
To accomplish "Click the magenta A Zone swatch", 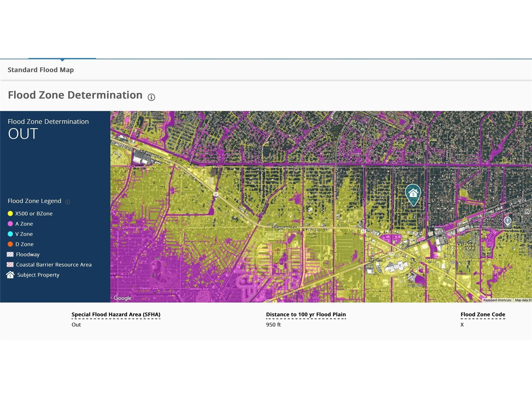I will tap(10, 224).
